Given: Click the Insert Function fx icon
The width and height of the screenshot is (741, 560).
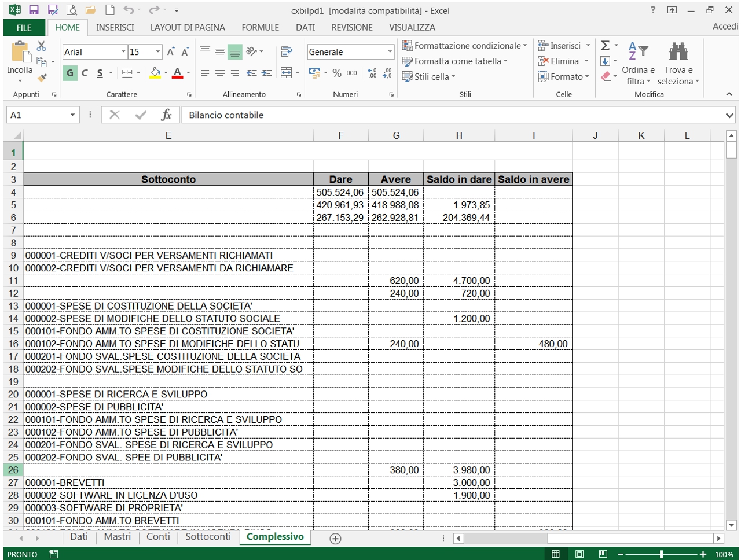Looking at the screenshot, I should pos(166,115).
